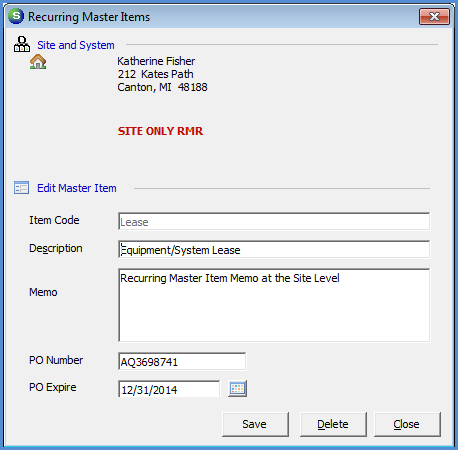Click into the Description text field
Viewport: 458px width, 450px height.
(x=274, y=250)
